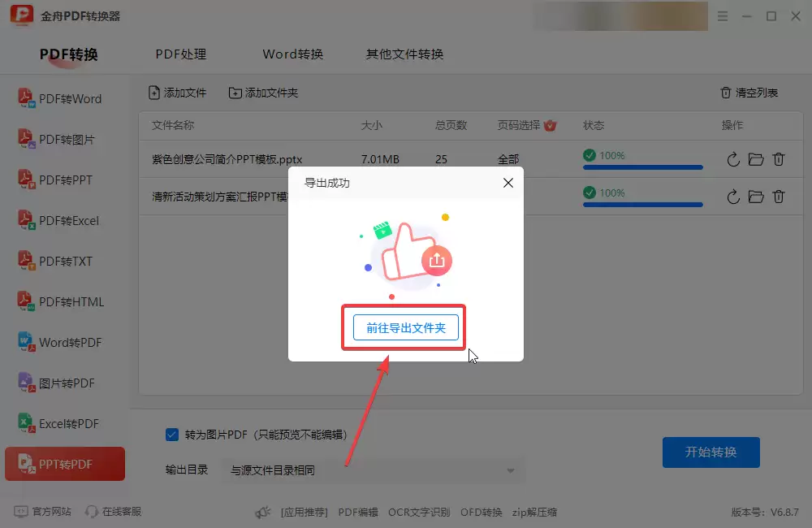Reconvert 紫色创意公司简介PPT模板 using the refresh icon
The height and width of the screenshot is (528, 812).
pos(733,159)
